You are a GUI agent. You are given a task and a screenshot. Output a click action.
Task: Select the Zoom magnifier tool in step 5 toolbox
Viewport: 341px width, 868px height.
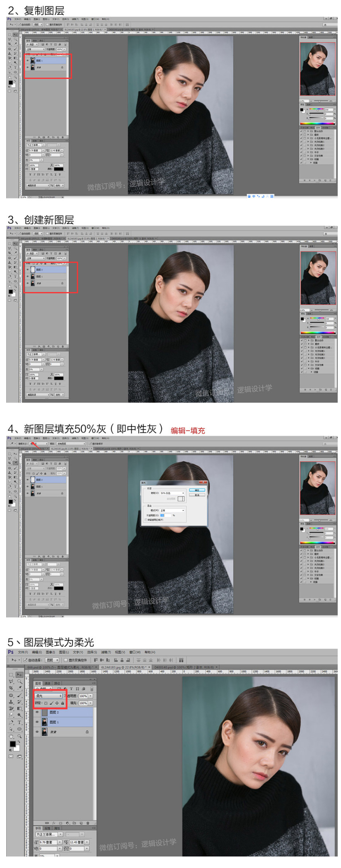(x=19, y=736)
